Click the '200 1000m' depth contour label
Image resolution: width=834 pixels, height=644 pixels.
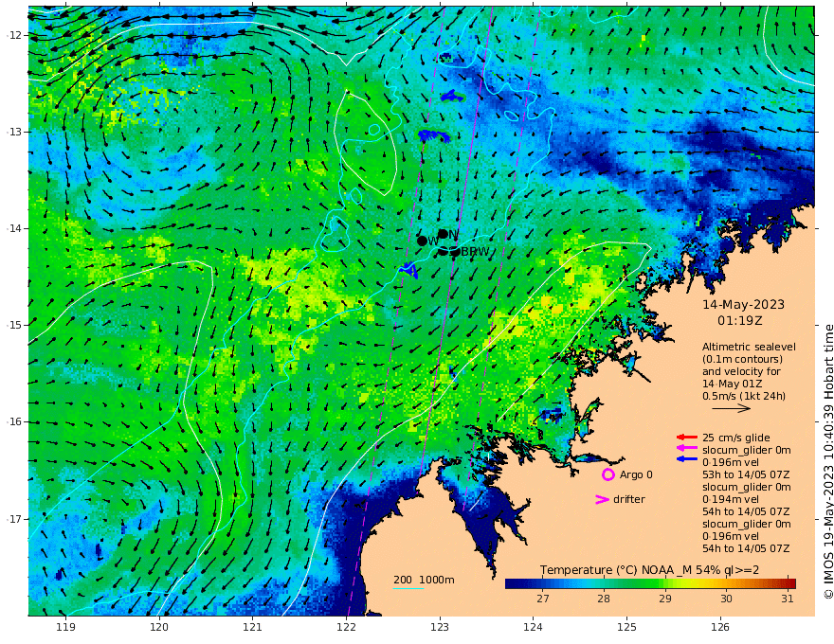pos(424,580)
